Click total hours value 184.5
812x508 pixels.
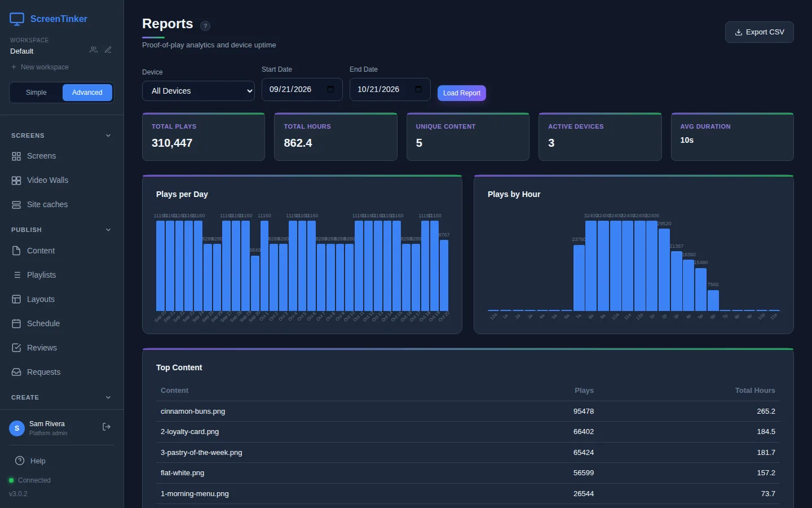click(766, 432)
